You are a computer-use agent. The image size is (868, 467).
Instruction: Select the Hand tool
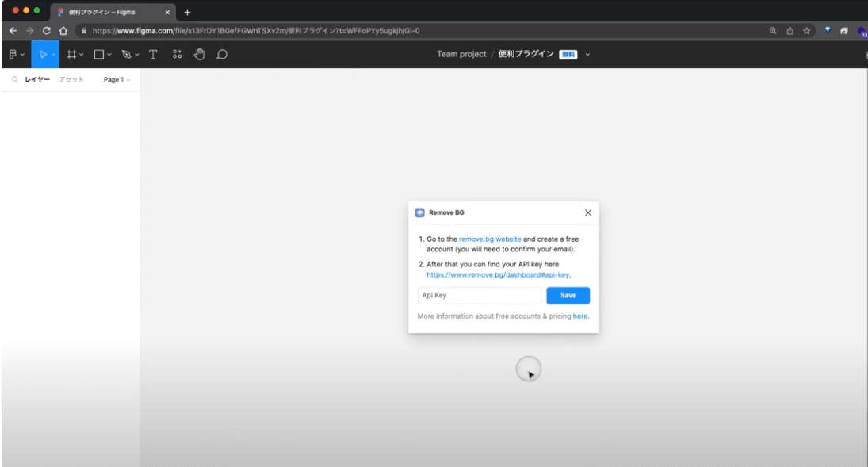pyautogui.click(x=199, y=54)
